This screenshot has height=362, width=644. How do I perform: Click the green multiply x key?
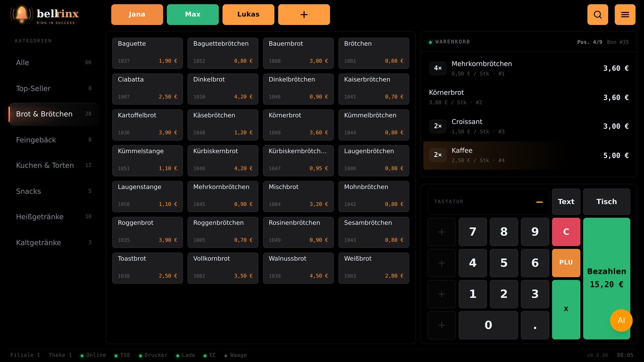(566, 309)
